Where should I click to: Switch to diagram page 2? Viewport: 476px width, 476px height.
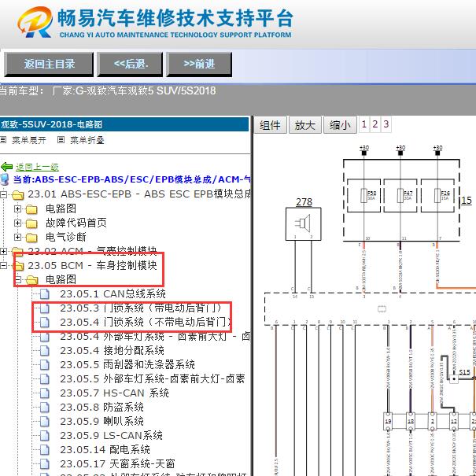pyautogui.click(x=375, y=124)
